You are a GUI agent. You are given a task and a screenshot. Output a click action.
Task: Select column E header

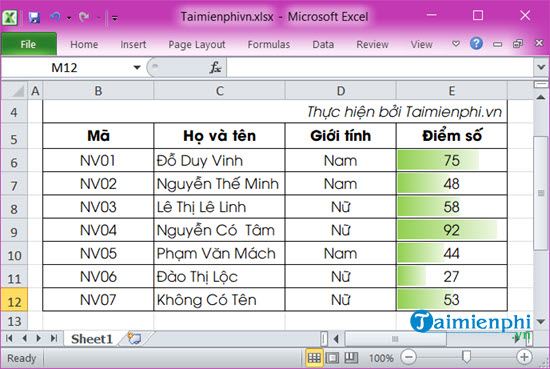452,91
